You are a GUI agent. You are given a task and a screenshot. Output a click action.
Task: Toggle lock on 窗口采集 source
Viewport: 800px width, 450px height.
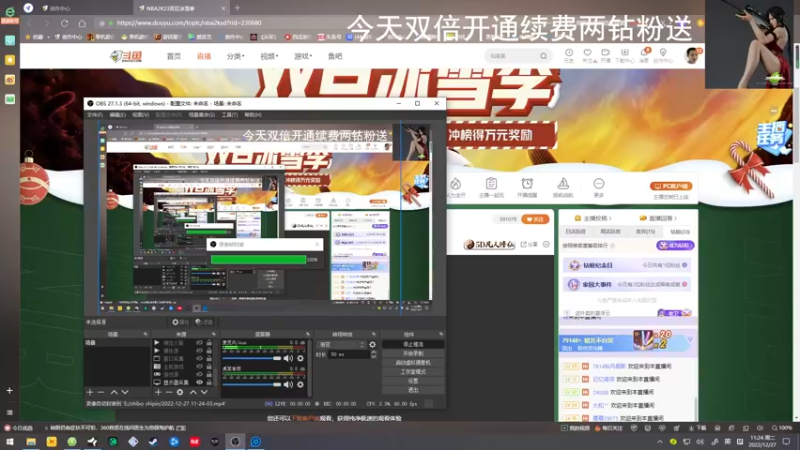(209, 359)
